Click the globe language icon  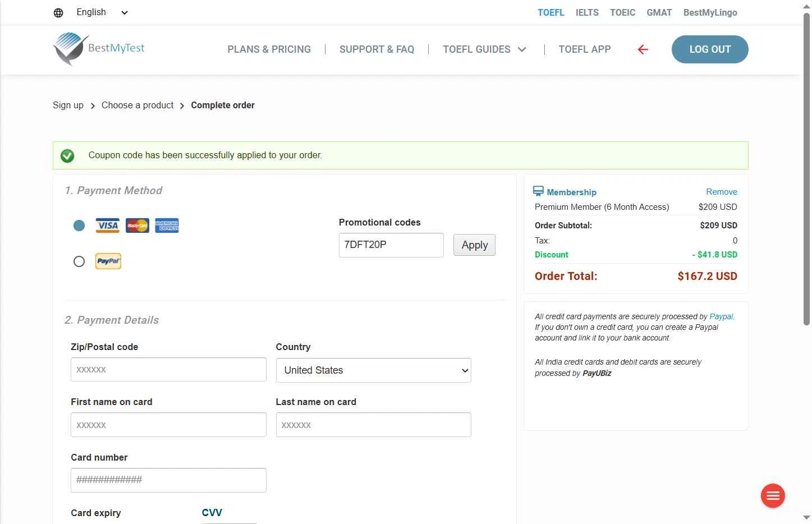point(58,12)
